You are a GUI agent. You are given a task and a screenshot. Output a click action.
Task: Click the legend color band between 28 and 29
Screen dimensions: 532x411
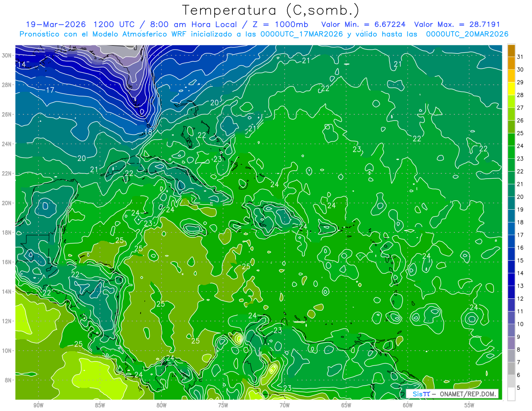(x=511, y=89)
